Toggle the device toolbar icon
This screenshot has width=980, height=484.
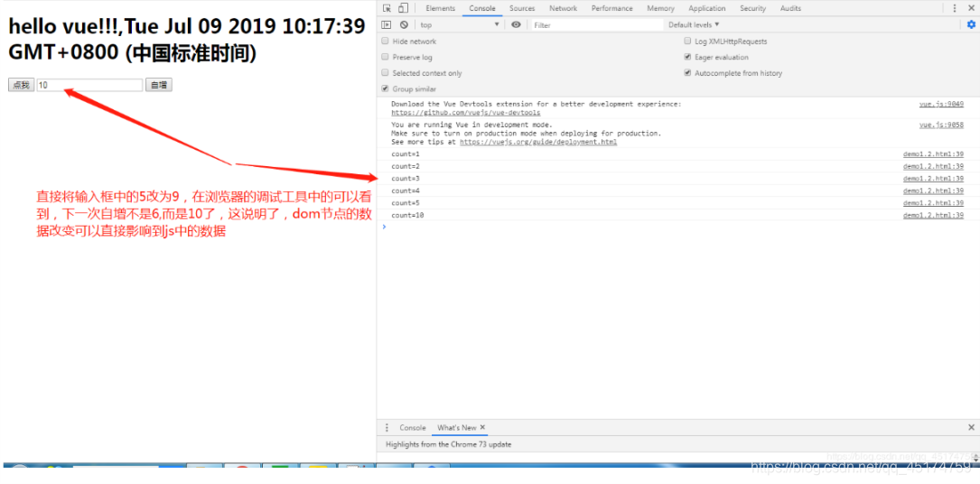(x=403, y=8)
